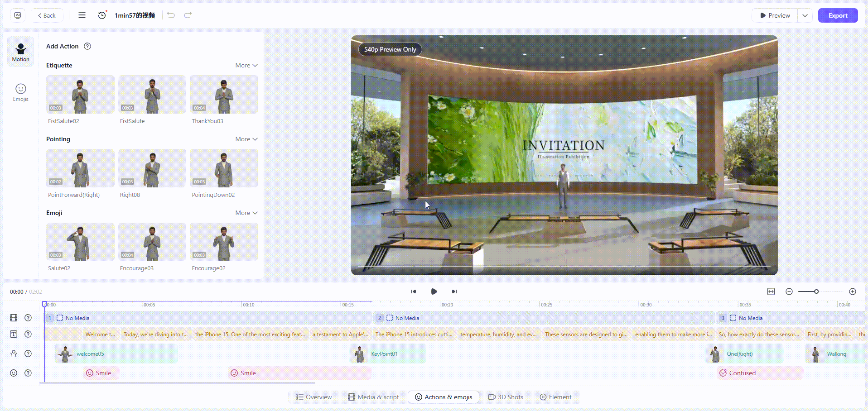
Task: Switch to the 3D Shots tab
Action: [506, 397]
